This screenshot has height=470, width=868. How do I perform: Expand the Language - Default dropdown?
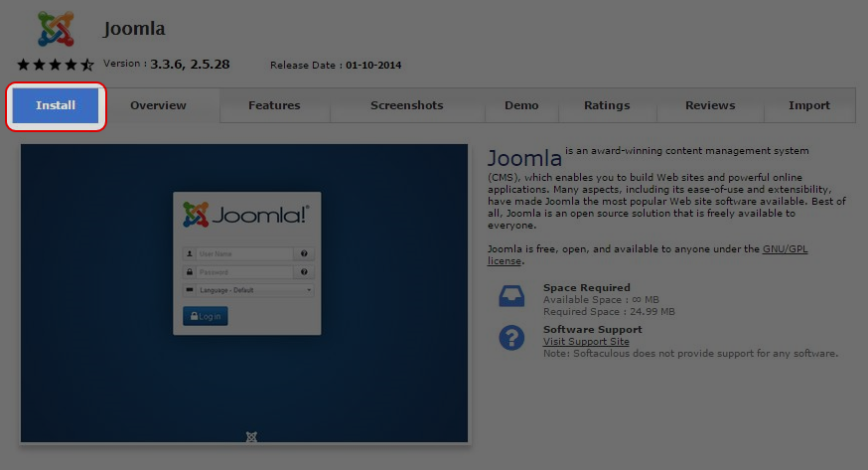point(248,290)
